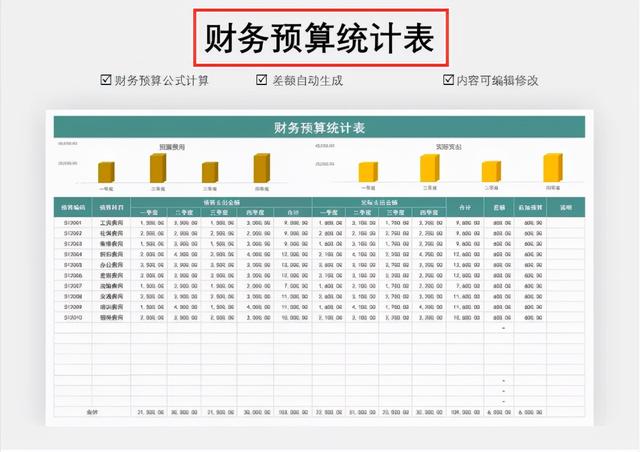The height and width of the screenshot is (452, 640).
Task: Click the 二季度 bar in 预算费用 chart
Action: (158, 168)
